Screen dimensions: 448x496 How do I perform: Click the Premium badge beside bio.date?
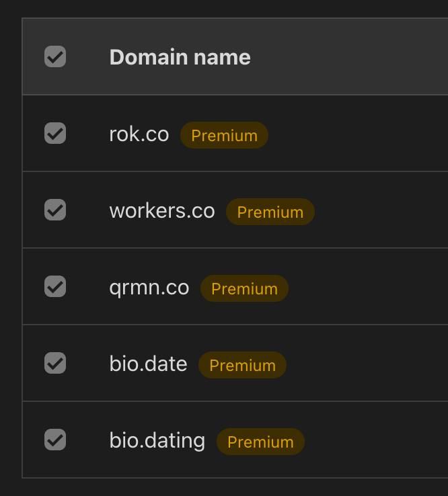[x=242, y=365]
